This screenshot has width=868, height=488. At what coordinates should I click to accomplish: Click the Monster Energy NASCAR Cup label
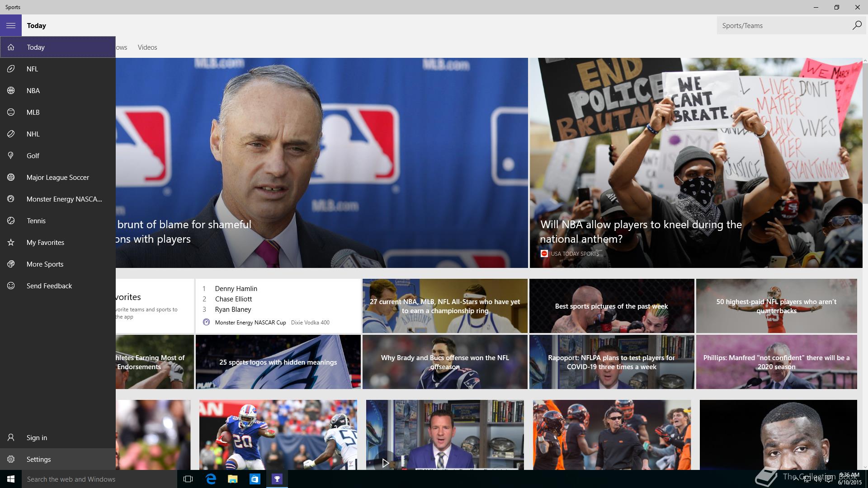[x=250, y=322]
